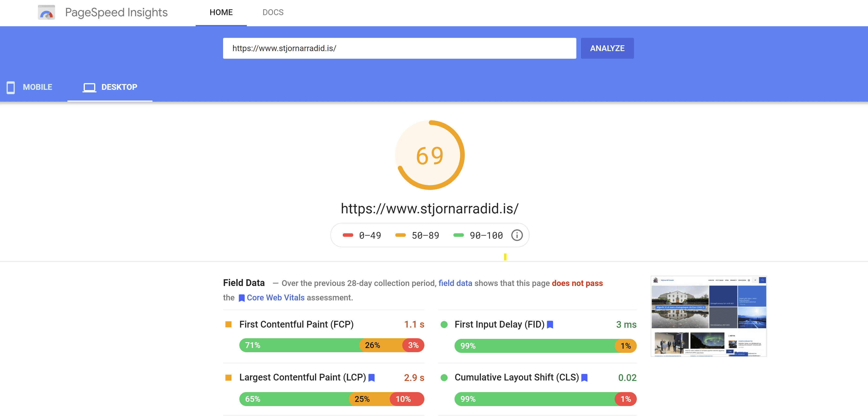
Task: Click the PageSpeed Insights gauge logo
Action: (46, 13)
